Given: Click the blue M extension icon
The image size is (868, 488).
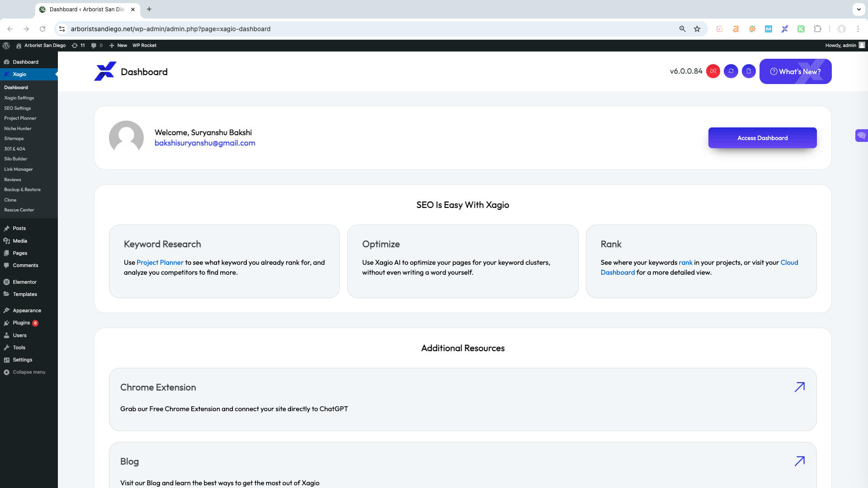Looking at the screenshot, I should [x=769, y=29].
